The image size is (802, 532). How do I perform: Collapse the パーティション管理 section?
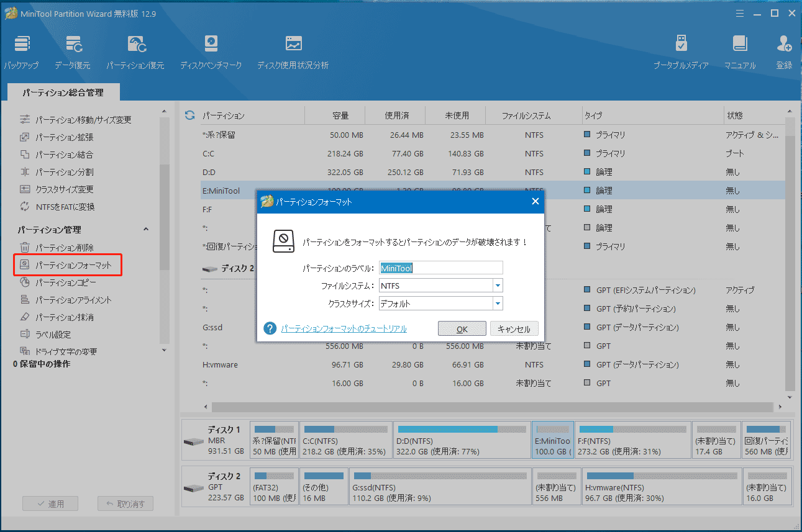[146, 229]
